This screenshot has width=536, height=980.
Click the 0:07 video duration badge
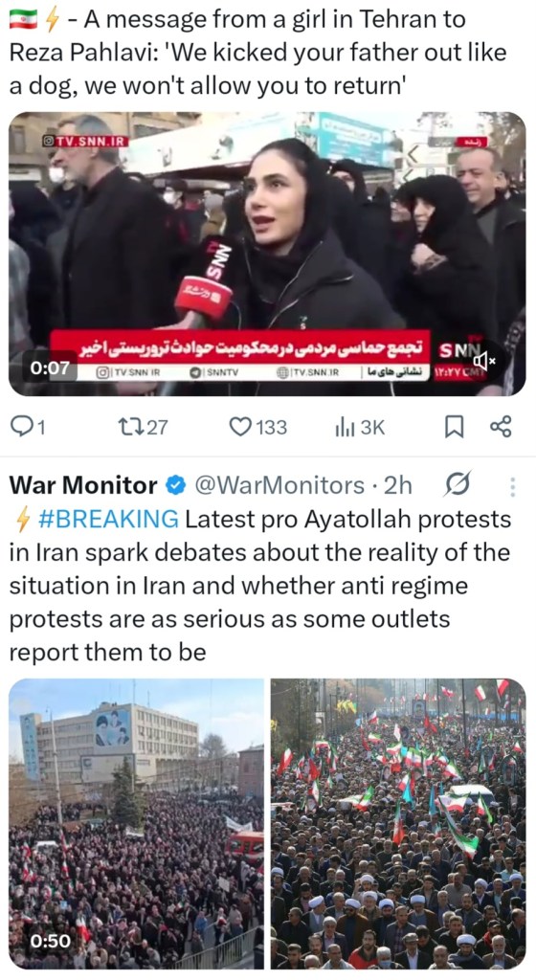pyautogui.click(x=50, y=368)
